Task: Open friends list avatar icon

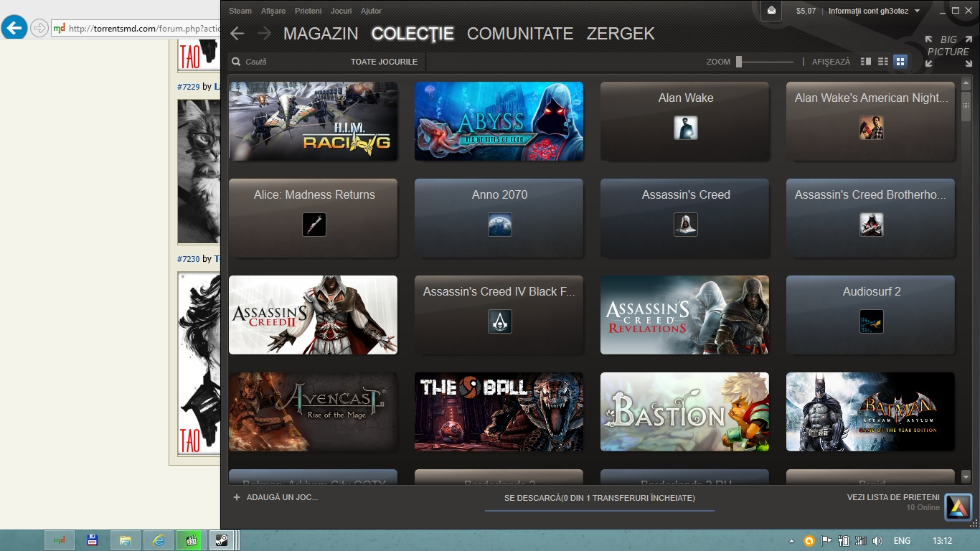Action: click(x=958, y=507)
